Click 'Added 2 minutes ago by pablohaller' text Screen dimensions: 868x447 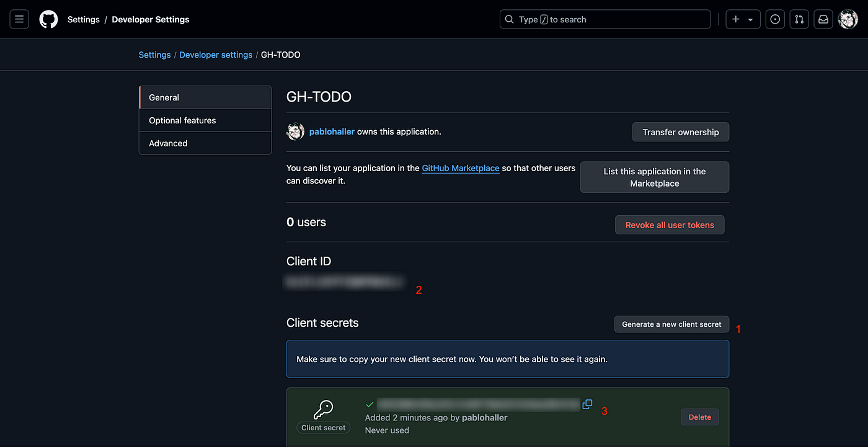pos(436,418)
